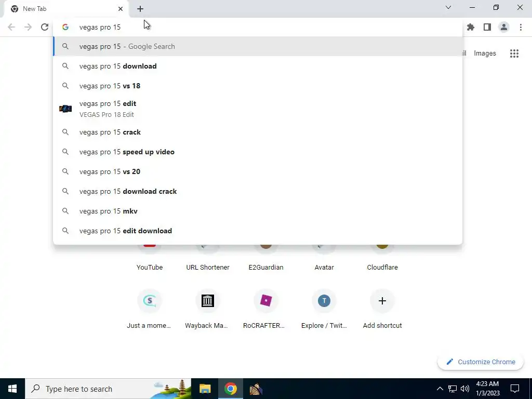Open the Images link
This screenshot has height=399, width=532.
click(x=485, y=54)
